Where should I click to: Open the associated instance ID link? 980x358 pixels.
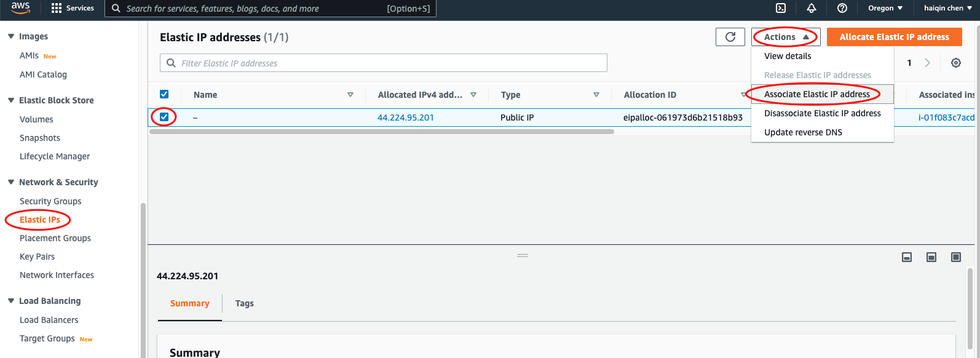pyautogui.click(x=946, y=117)
